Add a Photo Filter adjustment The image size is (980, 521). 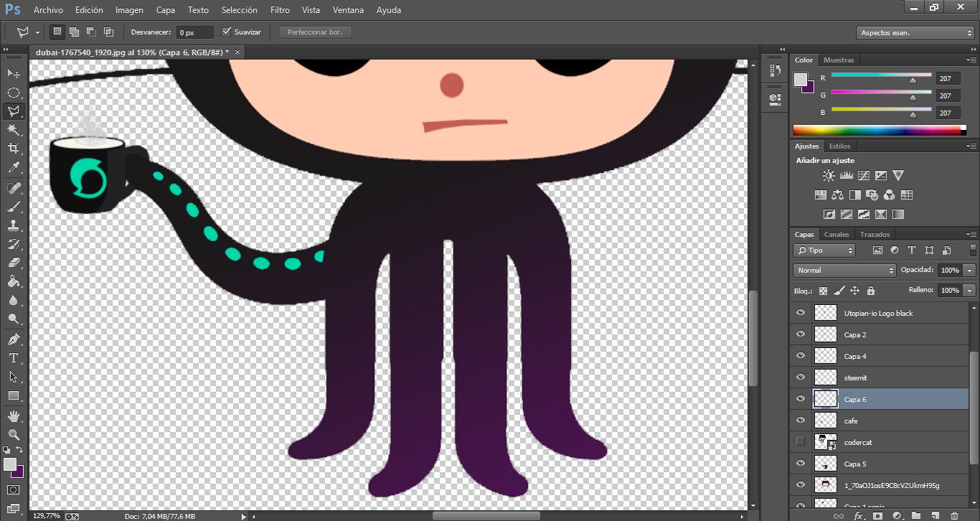tap(872, 194)
